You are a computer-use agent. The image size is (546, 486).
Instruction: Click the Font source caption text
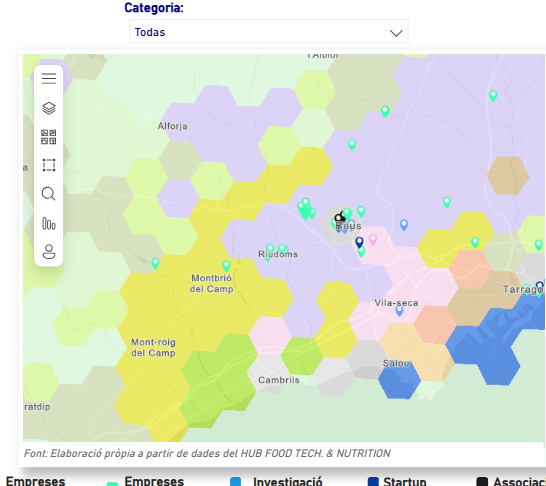click(x=207, y=453)
